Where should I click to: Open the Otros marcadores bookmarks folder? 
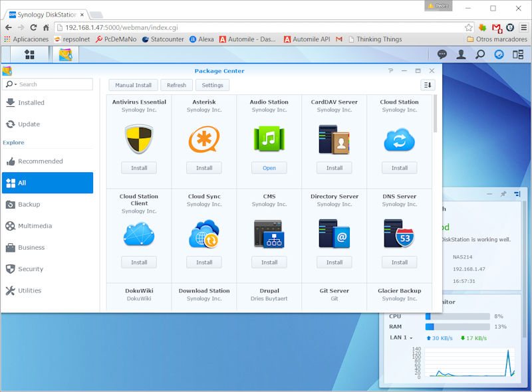point(497,39)
